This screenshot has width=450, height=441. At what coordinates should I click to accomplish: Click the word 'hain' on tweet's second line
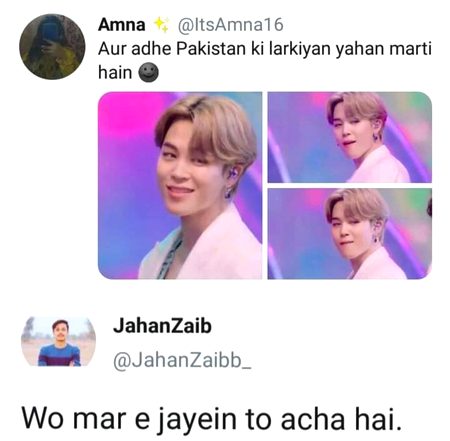tap(115, 73)
